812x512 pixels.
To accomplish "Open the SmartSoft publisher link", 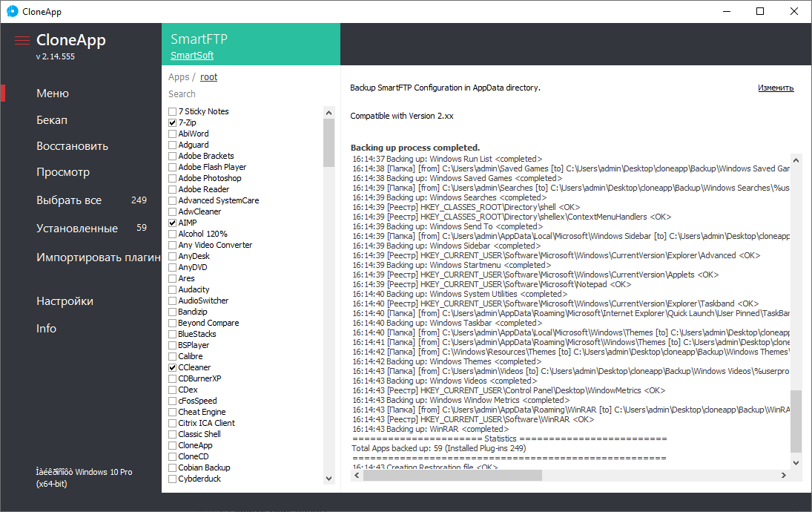I will 192,56.
